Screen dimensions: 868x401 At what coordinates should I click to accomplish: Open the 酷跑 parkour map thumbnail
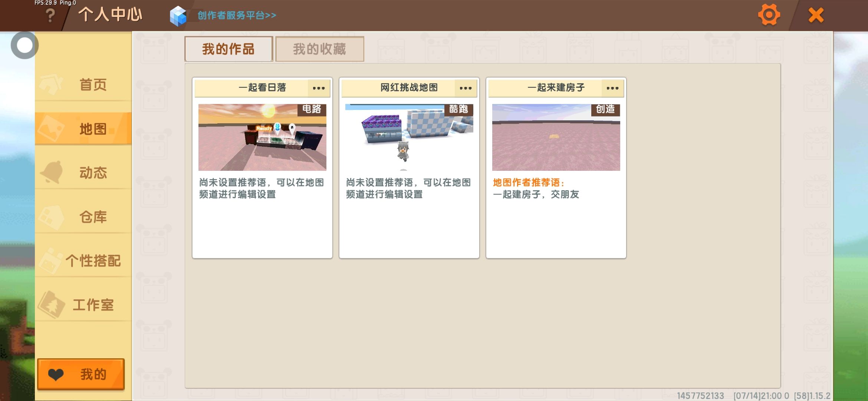point(409,137)
